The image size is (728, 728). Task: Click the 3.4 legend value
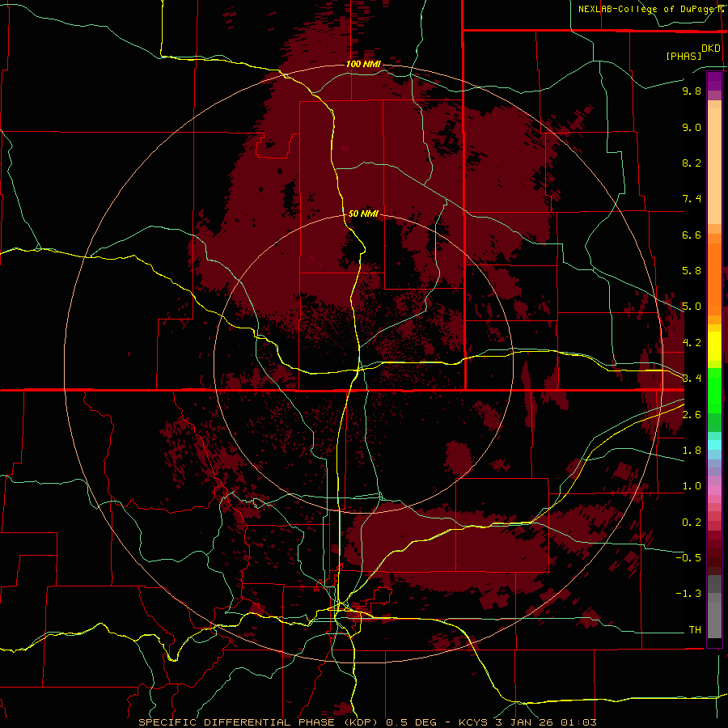(692, 379)
